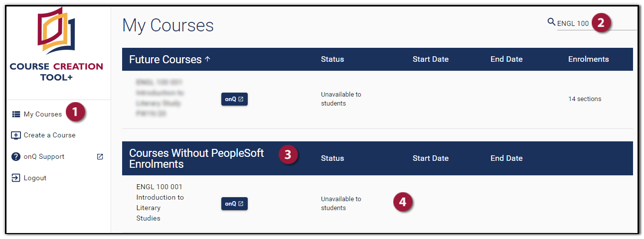
Task: Select ENGL 100 001 Introduction to Literary Studies
Action: coord(160,203)
